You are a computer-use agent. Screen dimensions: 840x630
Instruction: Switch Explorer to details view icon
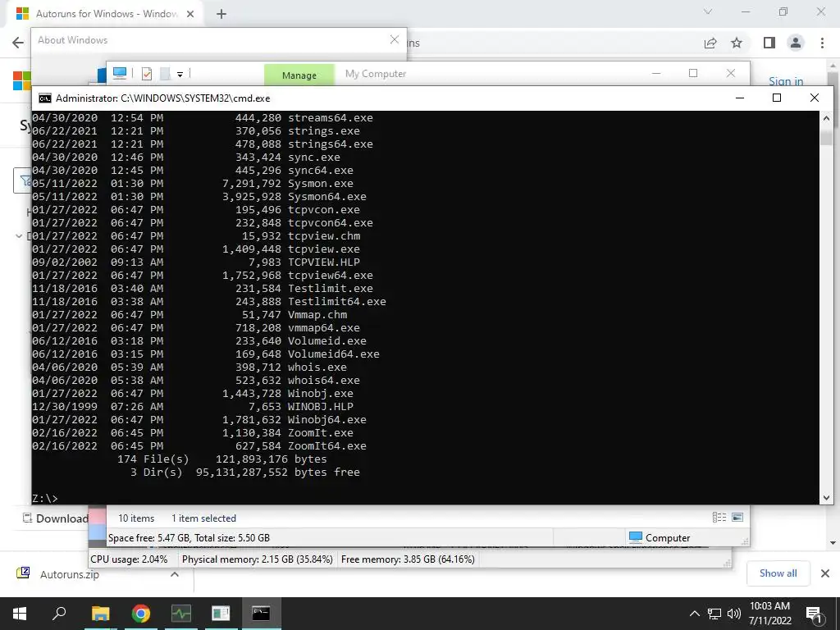click(x=719, y=517)
